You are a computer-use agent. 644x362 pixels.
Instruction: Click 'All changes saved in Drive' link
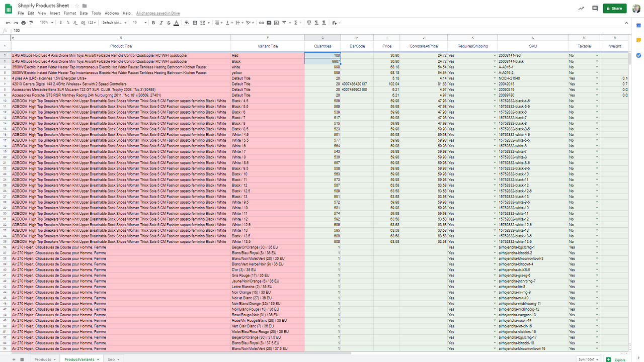[x=157, y=13]
